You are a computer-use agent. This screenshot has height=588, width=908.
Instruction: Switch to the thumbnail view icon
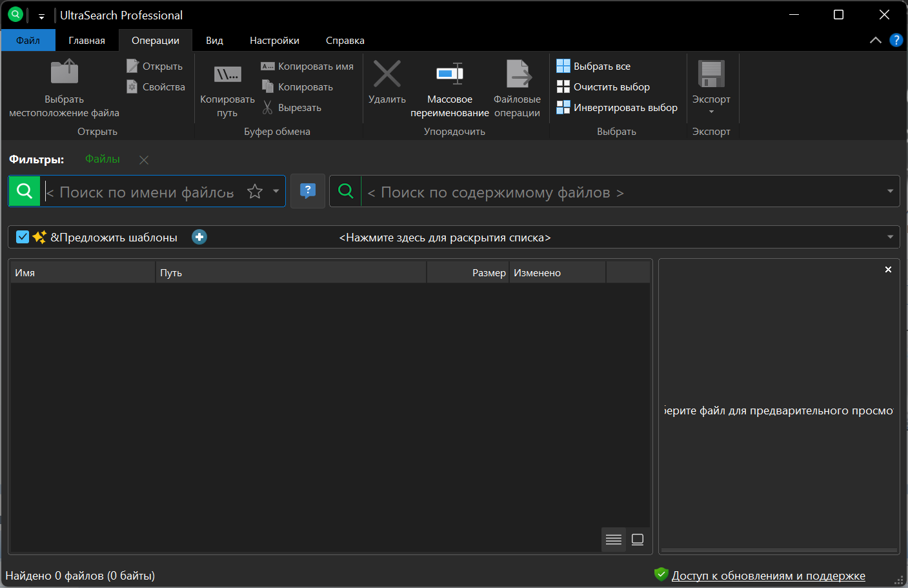point(638,540)
